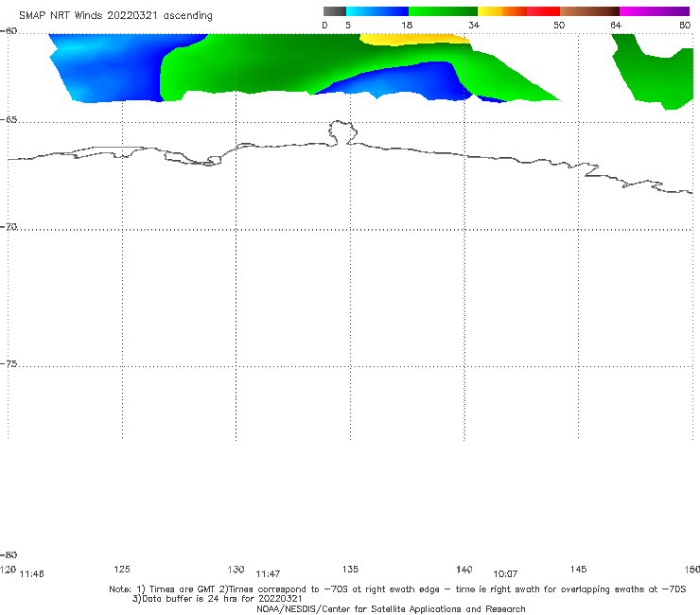Image resolution: width=700 pixels, height=615 pixels.
Task: Click the color bar label '5'
Action: (x=348, y=25)
